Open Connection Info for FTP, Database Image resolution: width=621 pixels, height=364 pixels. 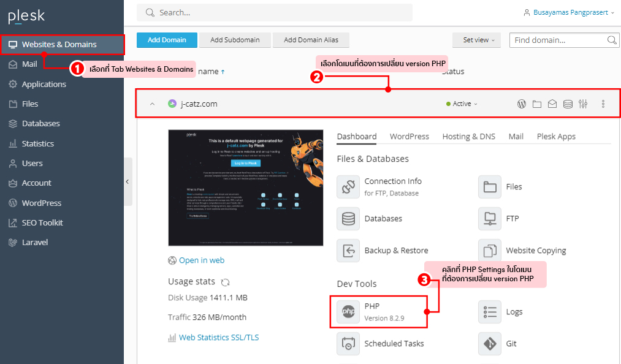tap(379, 186)
